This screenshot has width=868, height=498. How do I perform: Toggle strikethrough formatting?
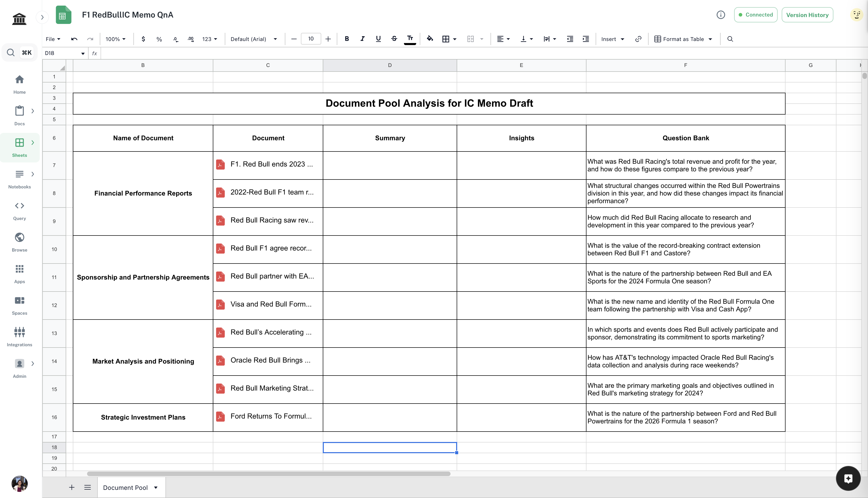394,39
